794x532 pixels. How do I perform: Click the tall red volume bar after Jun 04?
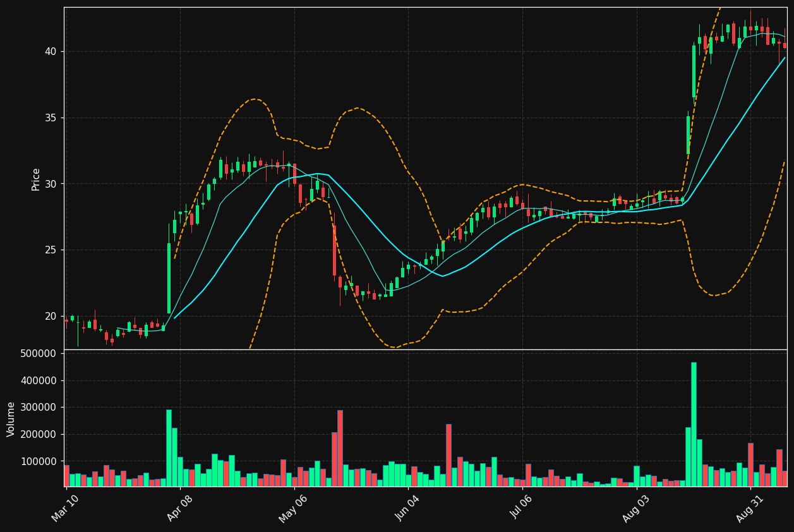pyautogui.click(x=448, y=455)
